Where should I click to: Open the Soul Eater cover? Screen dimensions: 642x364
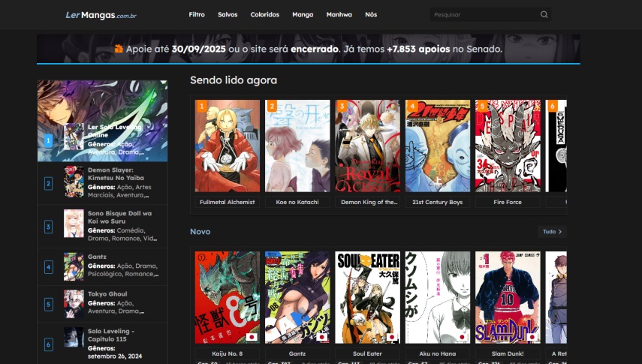pos(367,297)
